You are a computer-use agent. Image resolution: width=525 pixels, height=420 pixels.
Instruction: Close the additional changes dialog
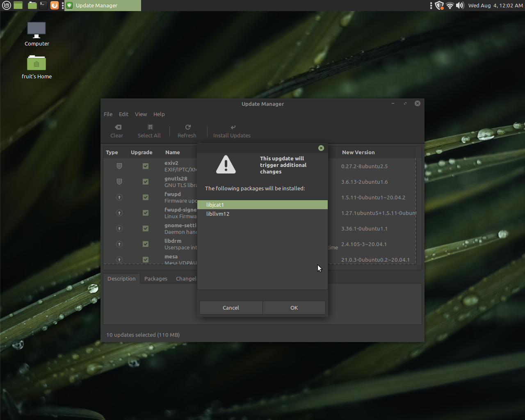click(x=321, y=148)
